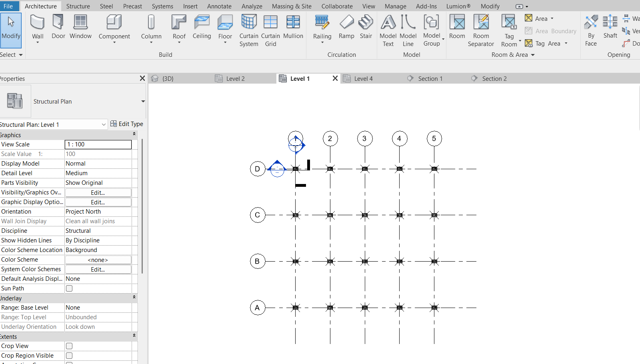Select the Room tool
This screenshot has height=364, width=640.
[x=457, y=27]
